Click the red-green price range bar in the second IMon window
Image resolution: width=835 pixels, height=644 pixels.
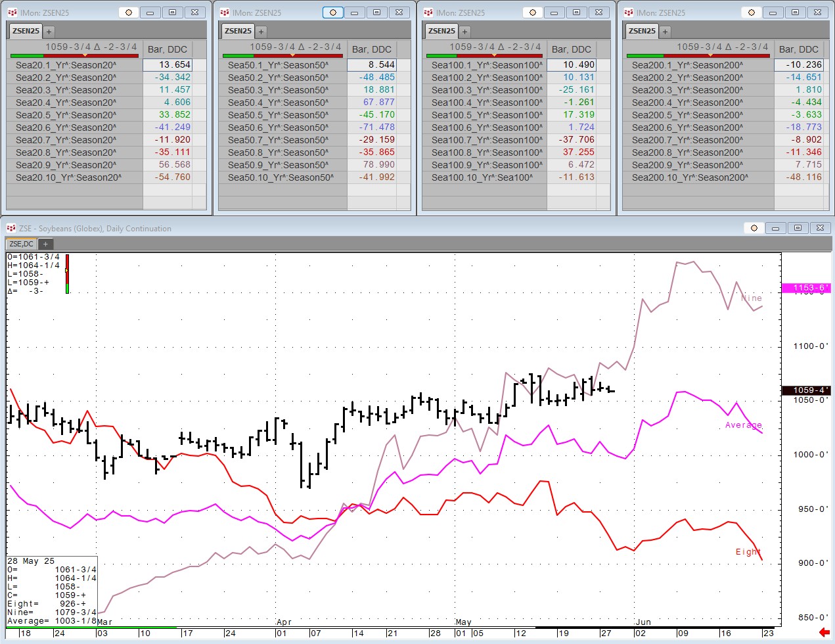282,56
